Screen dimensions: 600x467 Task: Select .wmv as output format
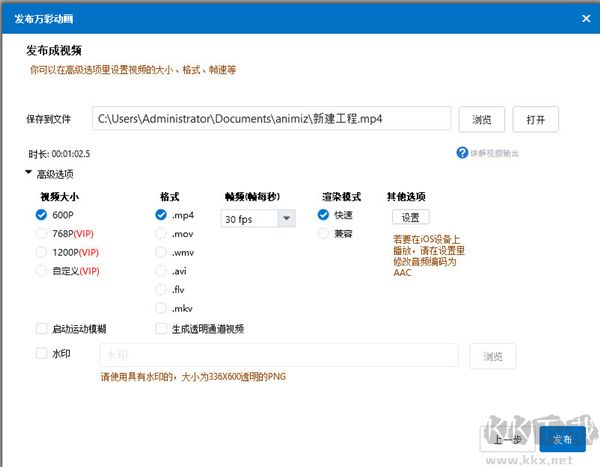(161, 252)
